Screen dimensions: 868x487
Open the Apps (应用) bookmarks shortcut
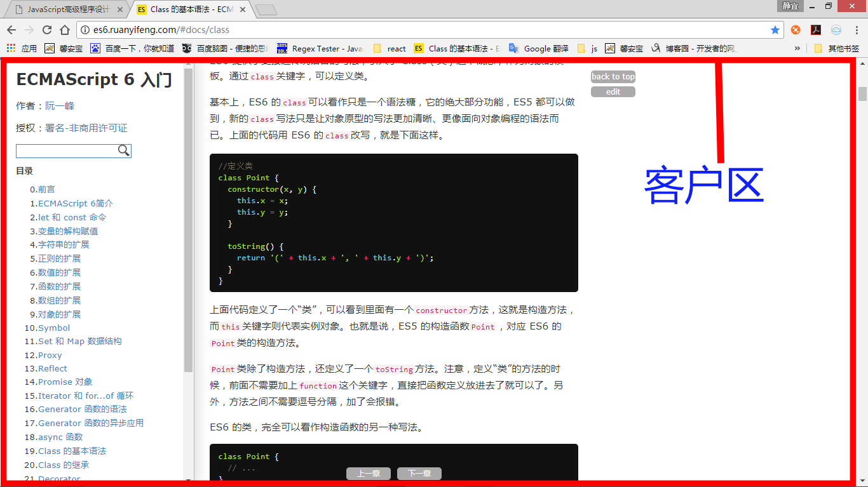pyautogui.click(x=22, y=48)
